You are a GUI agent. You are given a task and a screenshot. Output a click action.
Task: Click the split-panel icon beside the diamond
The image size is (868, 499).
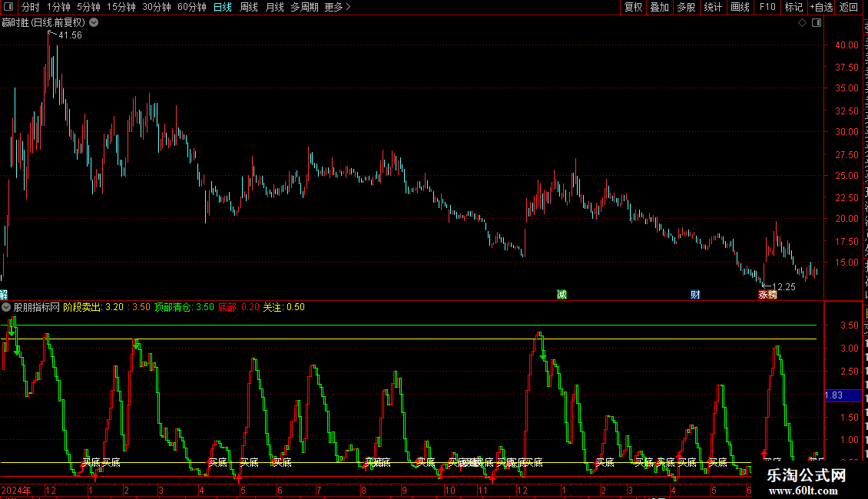point(817,23)
